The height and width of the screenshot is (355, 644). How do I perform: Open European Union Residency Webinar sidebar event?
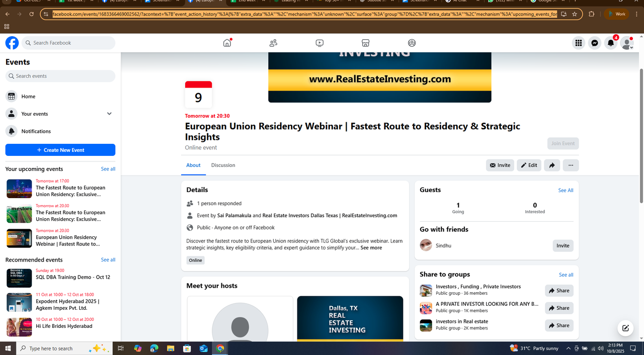tap(60, 238)
